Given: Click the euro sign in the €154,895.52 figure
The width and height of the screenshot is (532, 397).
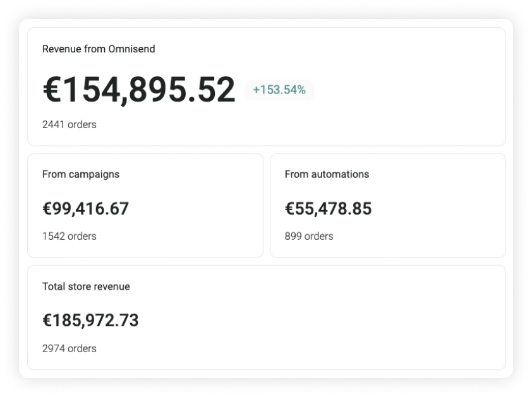Looking at the screenshot, I should click(51, 90).
